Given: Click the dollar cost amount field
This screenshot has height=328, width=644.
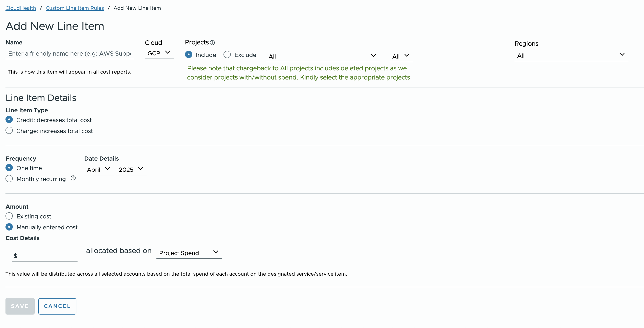Looking at the screenshot, I should click(x=46, y=256).
